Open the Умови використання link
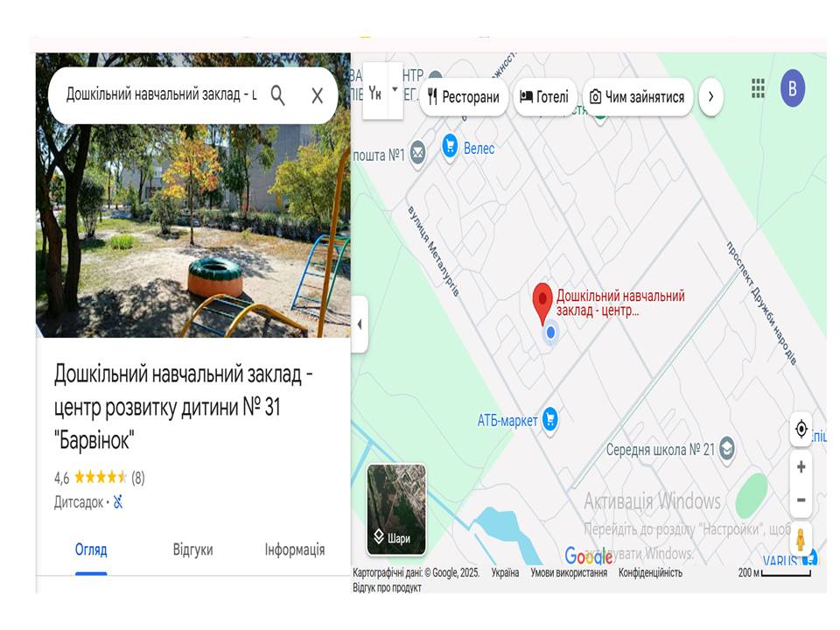Viewport: 840px width, 630px height. (569, 572)
